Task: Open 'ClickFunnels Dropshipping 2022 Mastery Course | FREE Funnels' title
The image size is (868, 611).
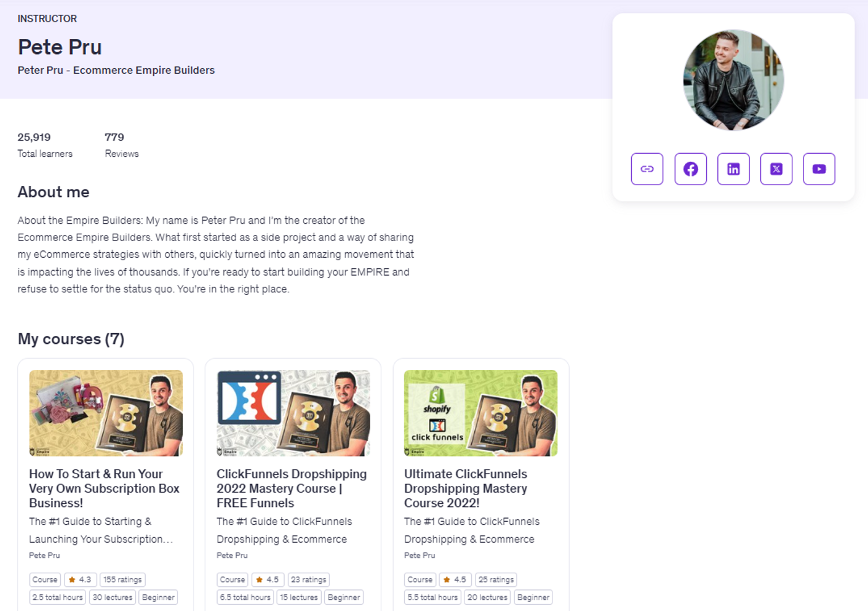Action: [291, 488]
